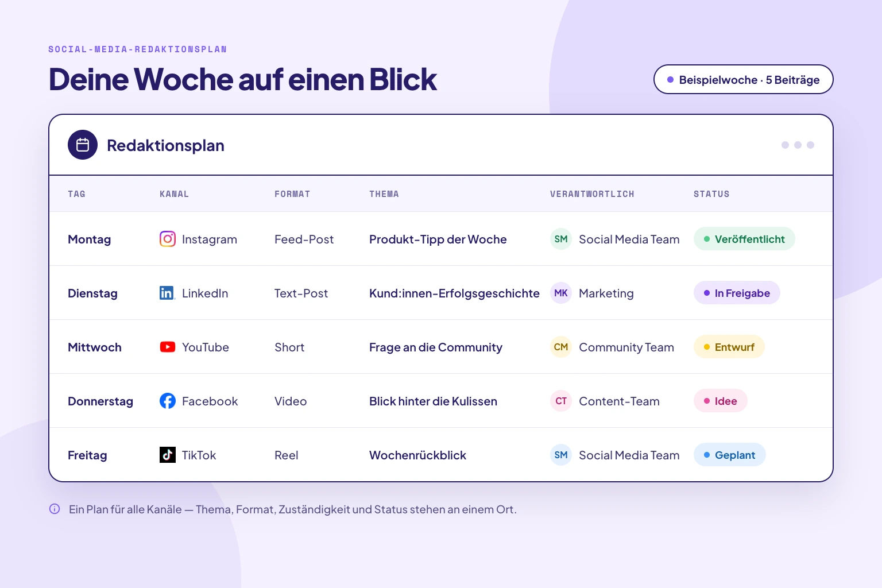Sort by the VERANTWORTLICH column header
The image size is (882, 588).
coord(592,194)
